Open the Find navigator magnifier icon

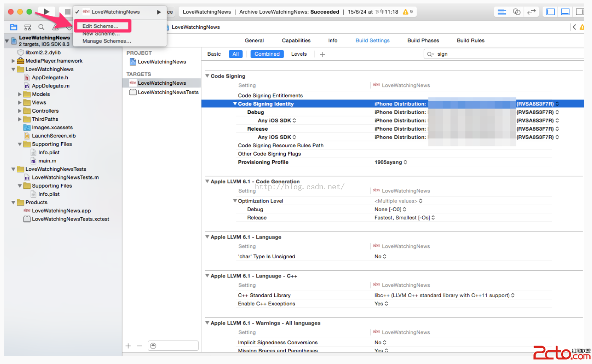pos(41,27)
